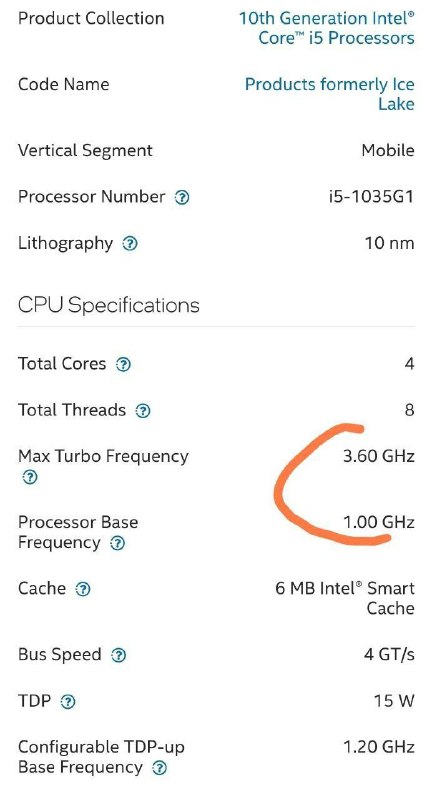Click help icon next to Processor Number
The height and width of the screenshot is (800, 432).
[182, 197]
